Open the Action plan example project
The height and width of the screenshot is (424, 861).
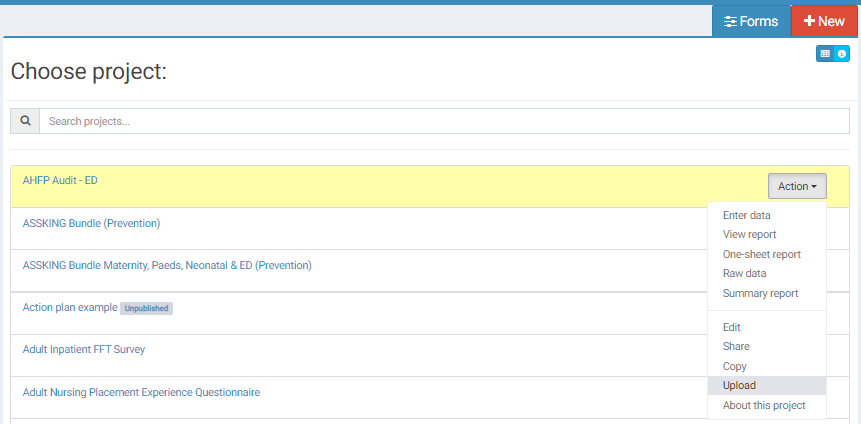69,307
